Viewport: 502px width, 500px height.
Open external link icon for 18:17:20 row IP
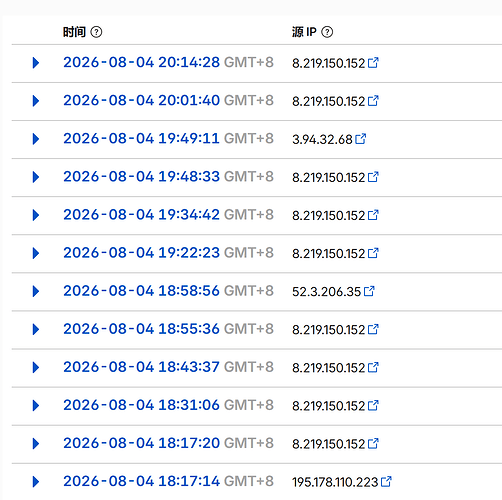tap(373, 443)
